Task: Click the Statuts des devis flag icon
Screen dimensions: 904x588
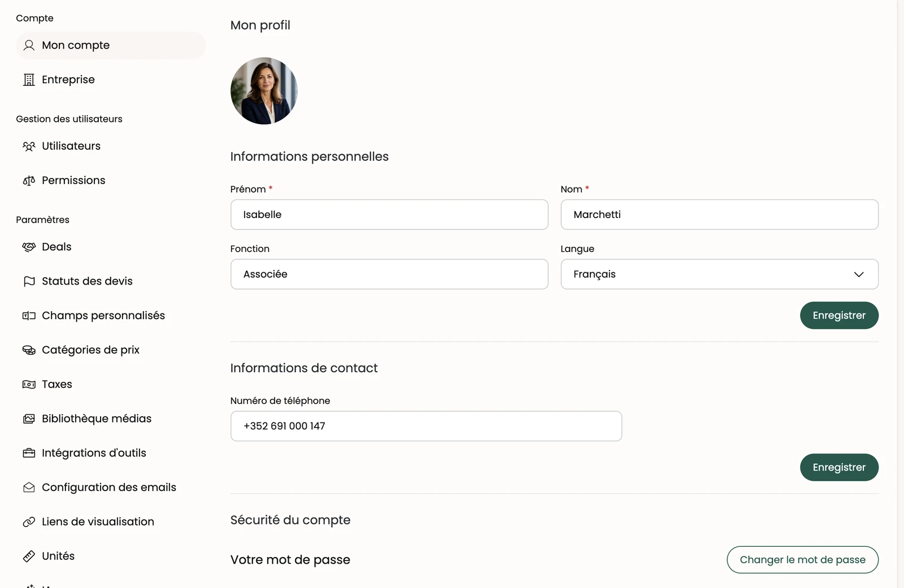Action: click(x=29, y=281)
